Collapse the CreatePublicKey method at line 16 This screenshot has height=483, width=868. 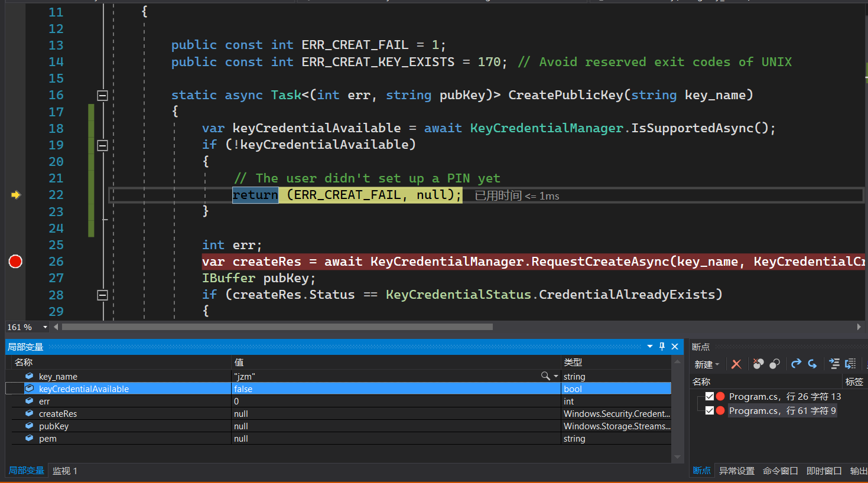tap(102, 95)
